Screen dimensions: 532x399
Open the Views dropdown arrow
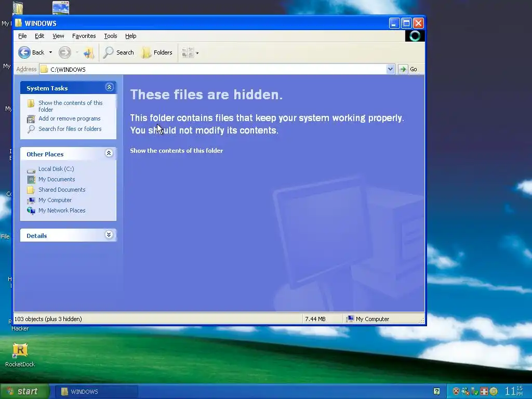[x=197, y=53]
